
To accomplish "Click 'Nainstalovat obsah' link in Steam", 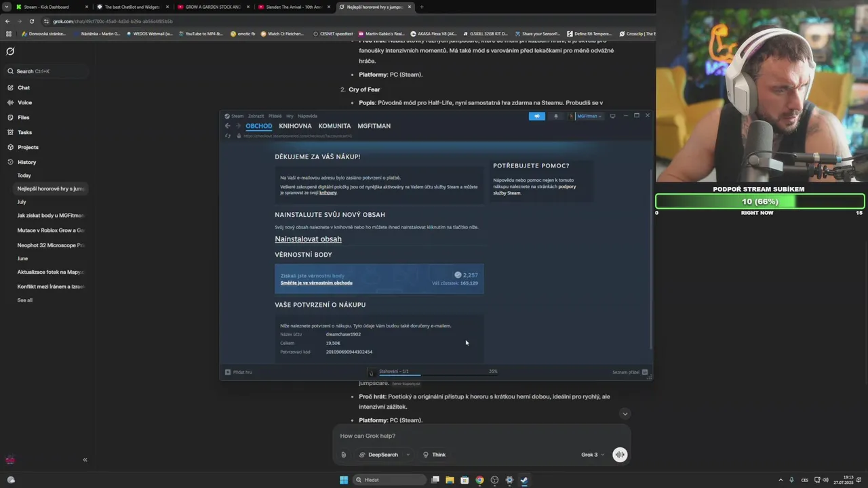I will (x=308, y=239).
